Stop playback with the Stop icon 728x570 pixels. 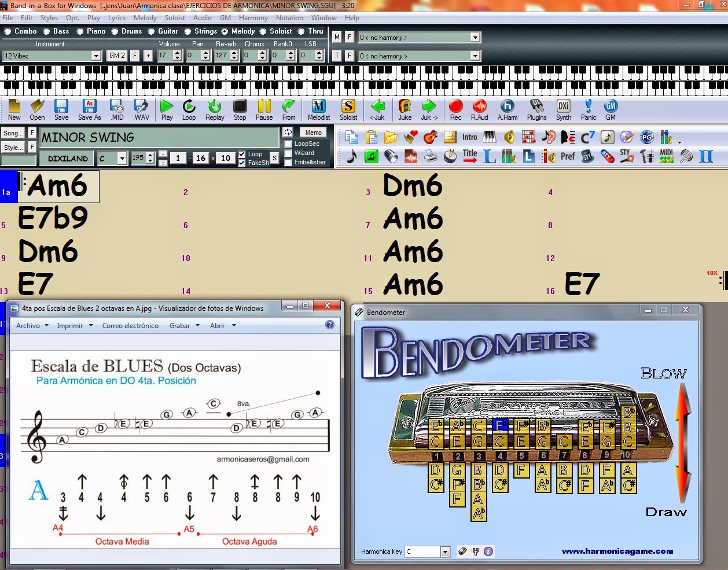point(240,109)
